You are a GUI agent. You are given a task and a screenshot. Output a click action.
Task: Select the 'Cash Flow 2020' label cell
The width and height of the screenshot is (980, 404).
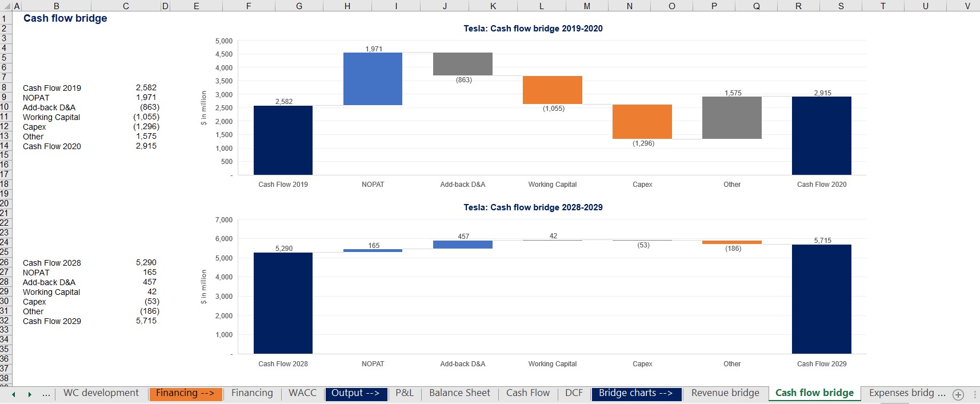(x=52, y=146)
